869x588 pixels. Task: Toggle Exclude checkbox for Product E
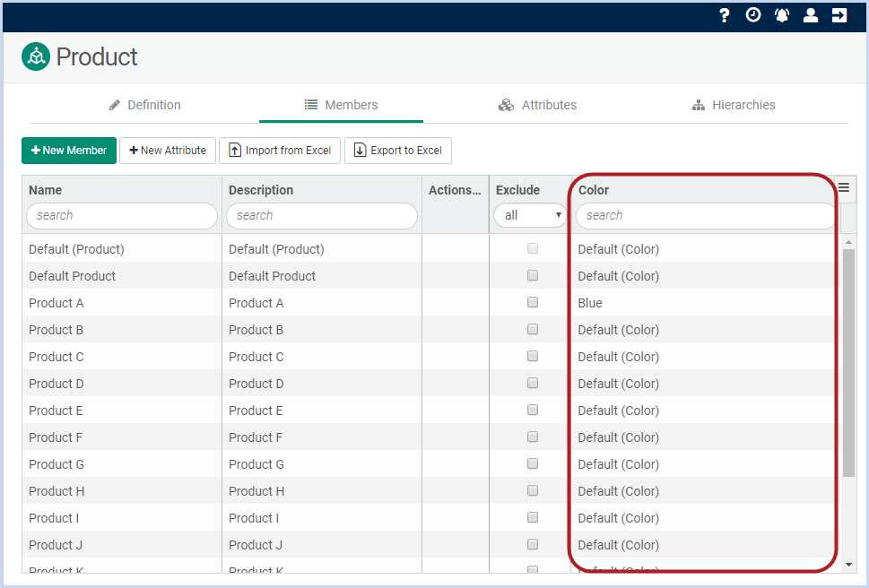pos(533,410)
